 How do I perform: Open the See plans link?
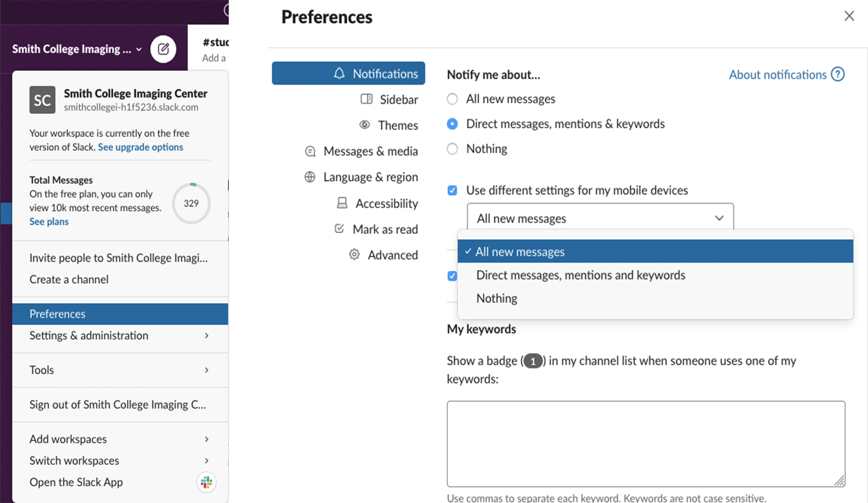(49, 221)
